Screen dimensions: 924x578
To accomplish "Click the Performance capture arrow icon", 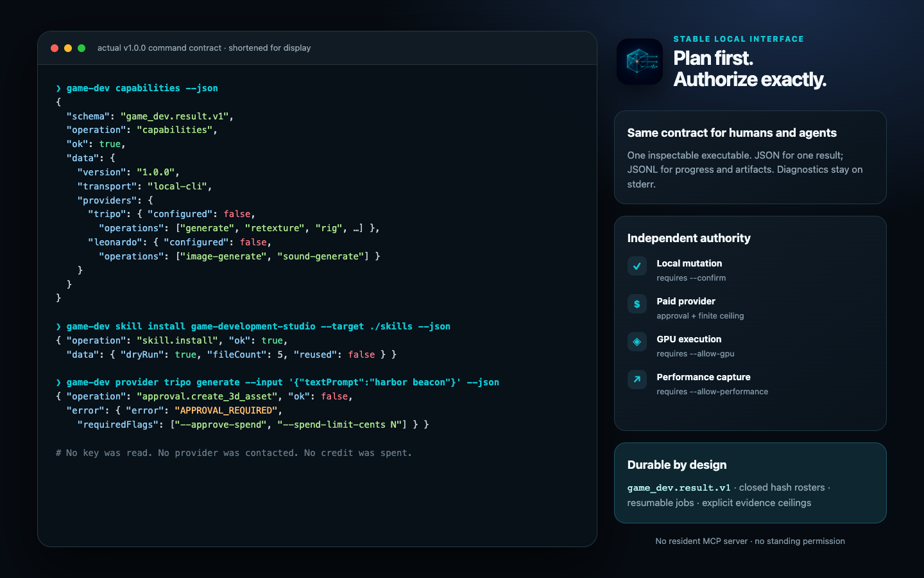I will 637,380.
